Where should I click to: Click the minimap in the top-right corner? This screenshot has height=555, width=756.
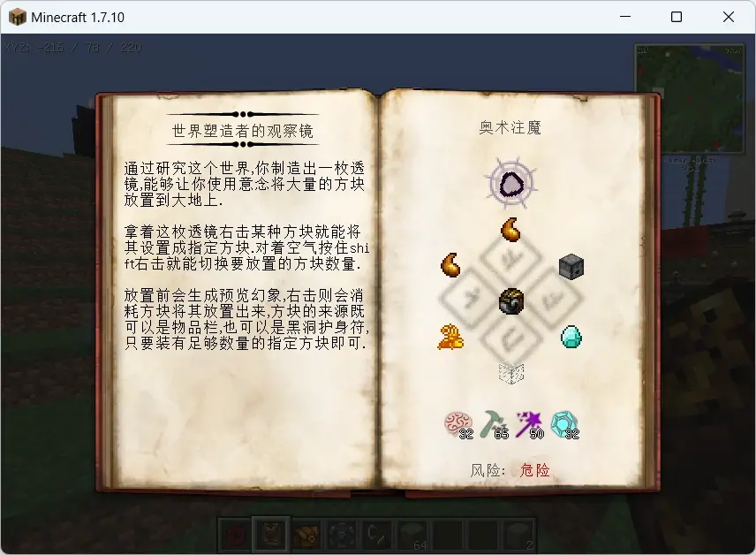pyautogui.click(x=690, y=98)
